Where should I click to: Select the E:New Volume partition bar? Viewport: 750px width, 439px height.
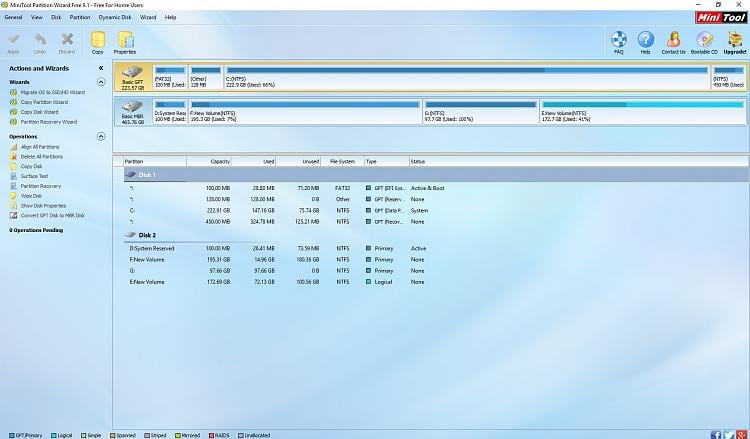643,111
